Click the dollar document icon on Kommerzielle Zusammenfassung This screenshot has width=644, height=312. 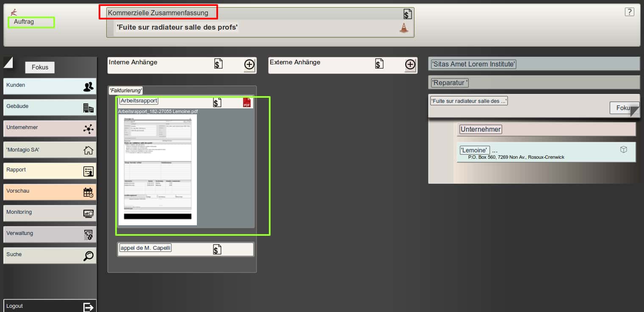tap(407, 14)
